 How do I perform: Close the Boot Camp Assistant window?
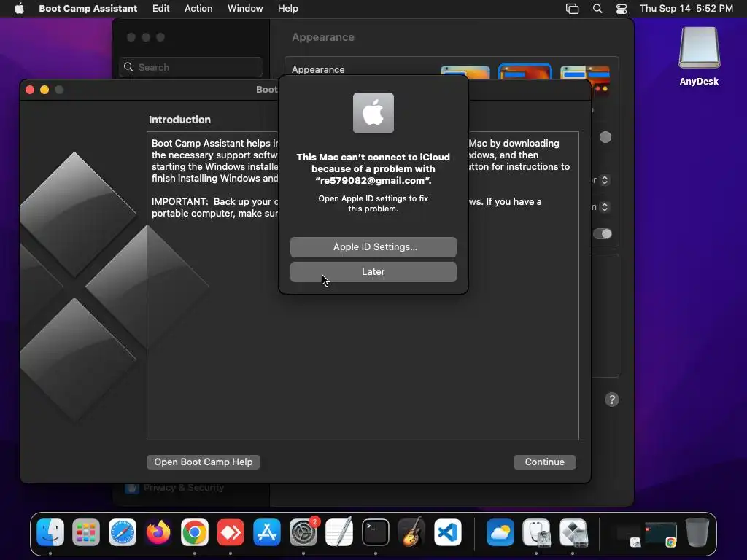point(29,90)
